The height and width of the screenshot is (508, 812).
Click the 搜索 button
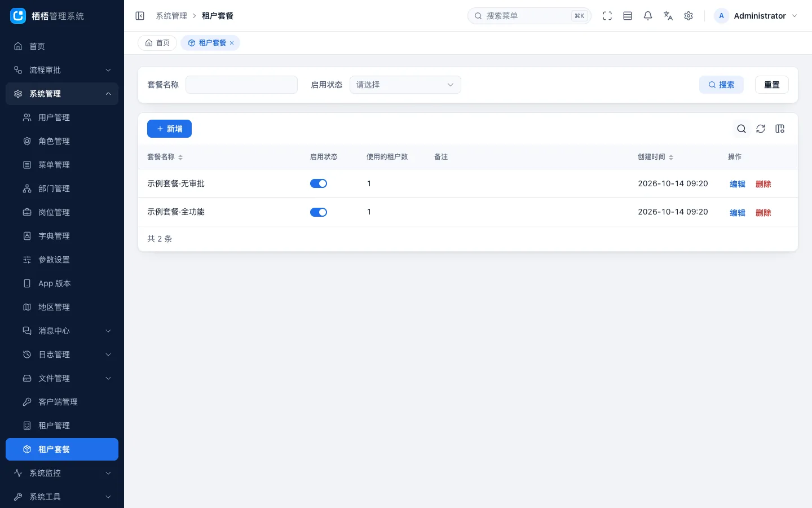pyautogui.click(x=721, y=85)
